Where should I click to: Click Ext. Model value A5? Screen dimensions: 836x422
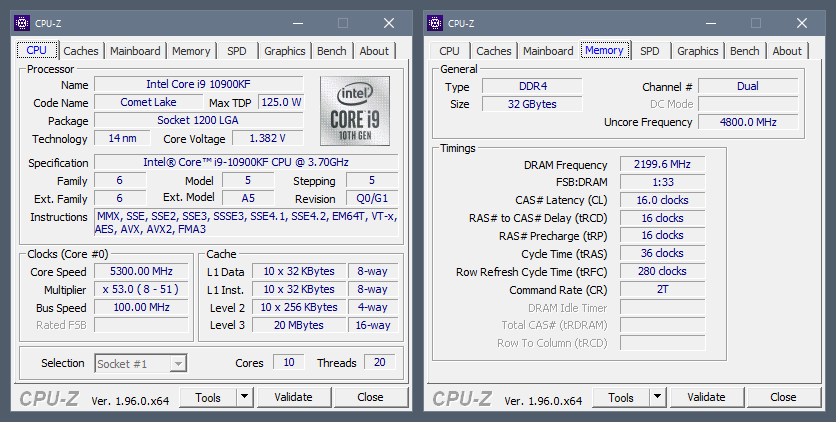(248, 198)
